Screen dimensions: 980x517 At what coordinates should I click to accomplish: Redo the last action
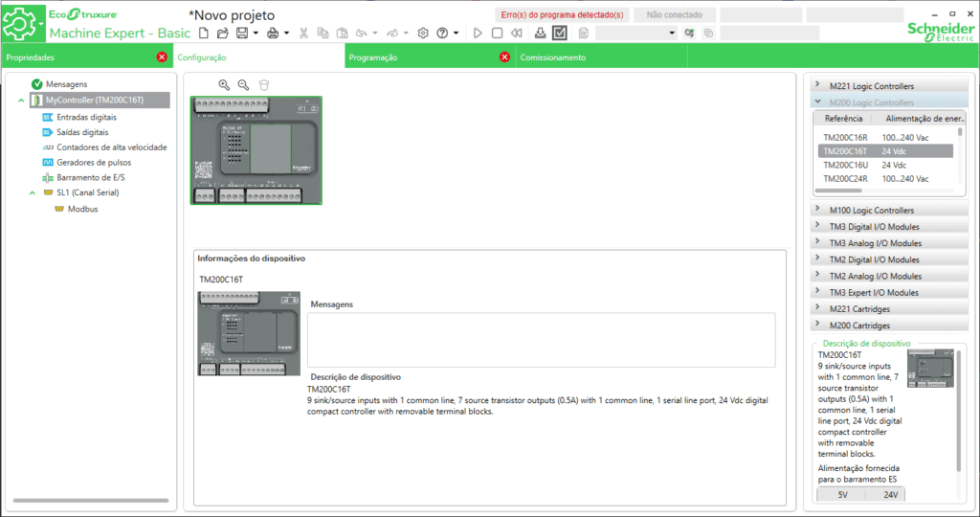[392, 34]
